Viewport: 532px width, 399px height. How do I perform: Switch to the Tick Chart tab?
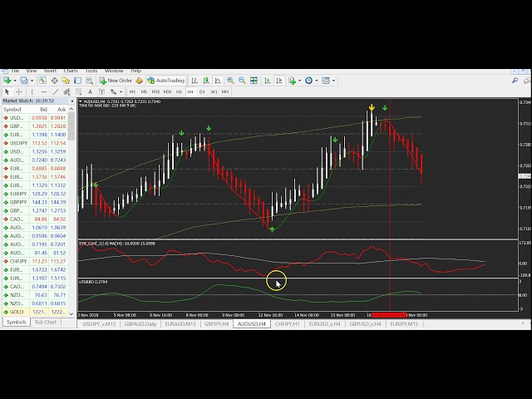[46, 322]
